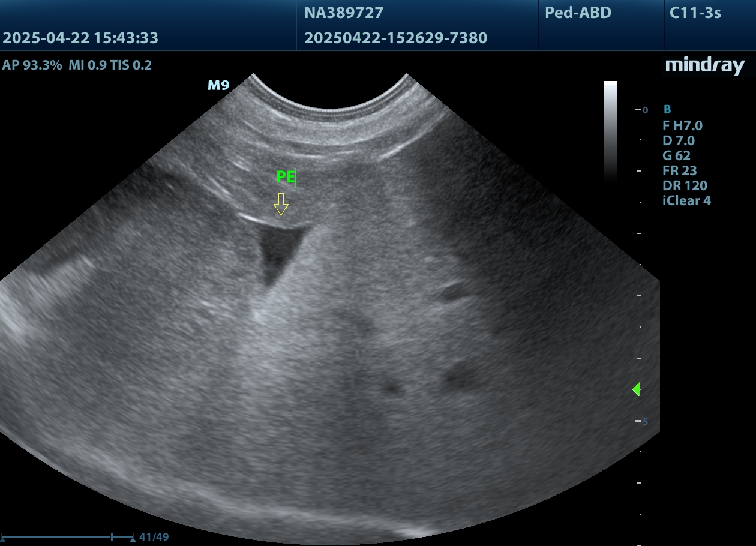Image resolution: width=756 pixels, height=546 pixels.
Task: Click the B mode indicator label
Action: 667,110
